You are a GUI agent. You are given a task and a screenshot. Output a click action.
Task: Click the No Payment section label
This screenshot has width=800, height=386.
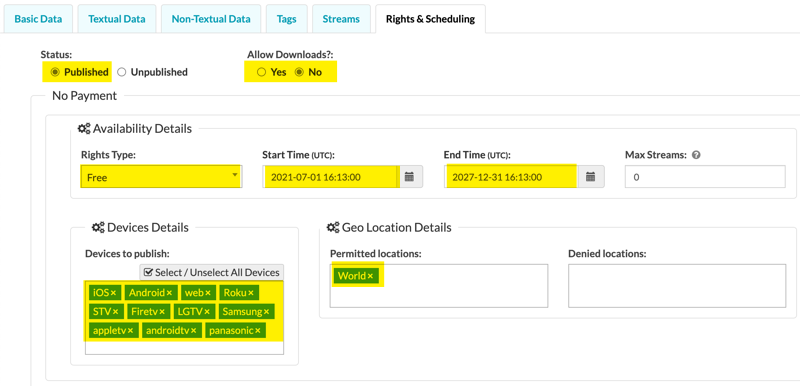85,95
